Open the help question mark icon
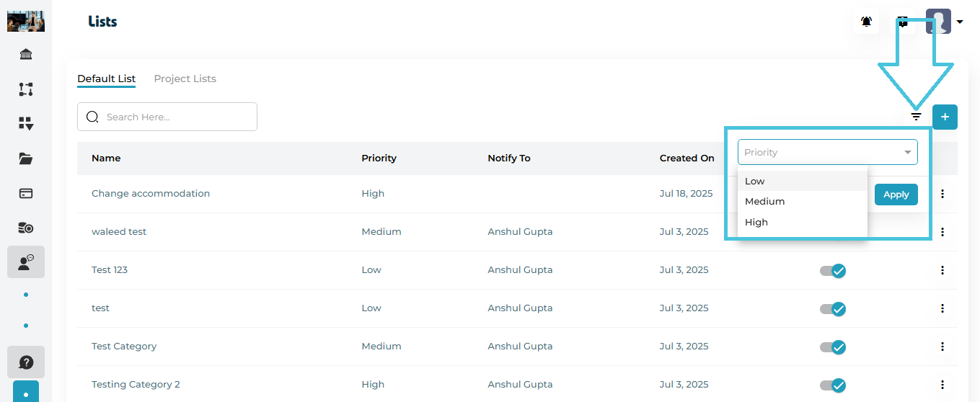980x402 pixels. [x=26, y=362]
